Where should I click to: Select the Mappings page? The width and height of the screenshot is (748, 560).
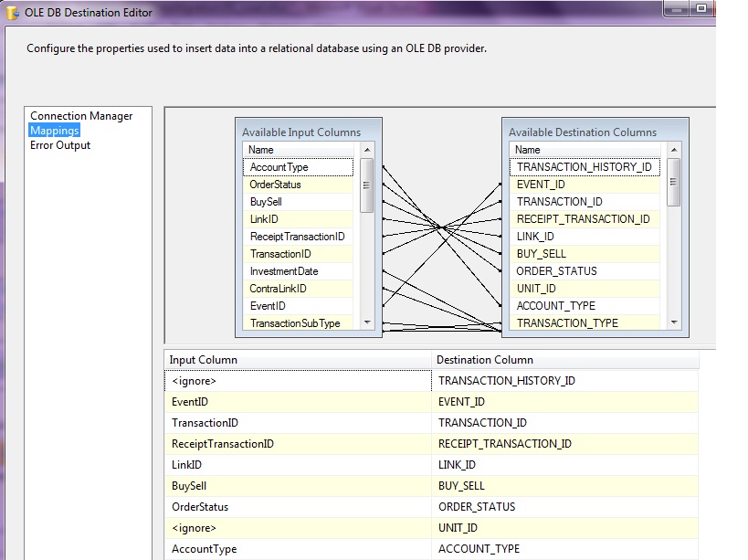[55, 131]
